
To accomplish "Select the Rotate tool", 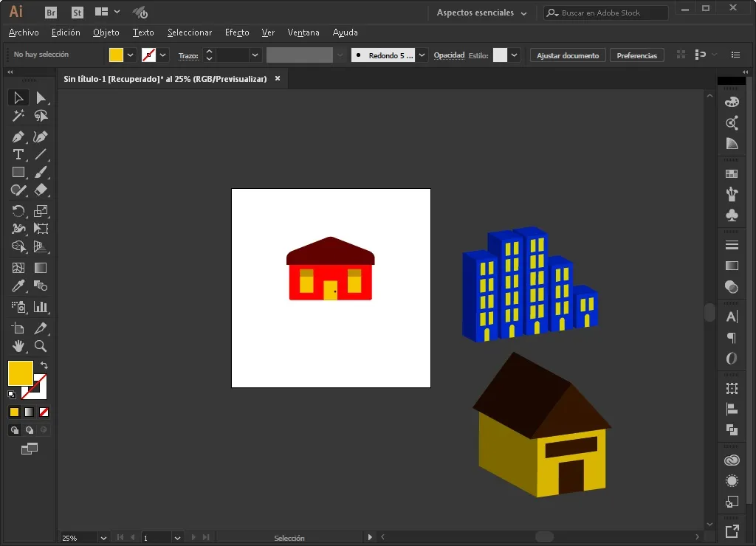I will click(x=18, y=211).
